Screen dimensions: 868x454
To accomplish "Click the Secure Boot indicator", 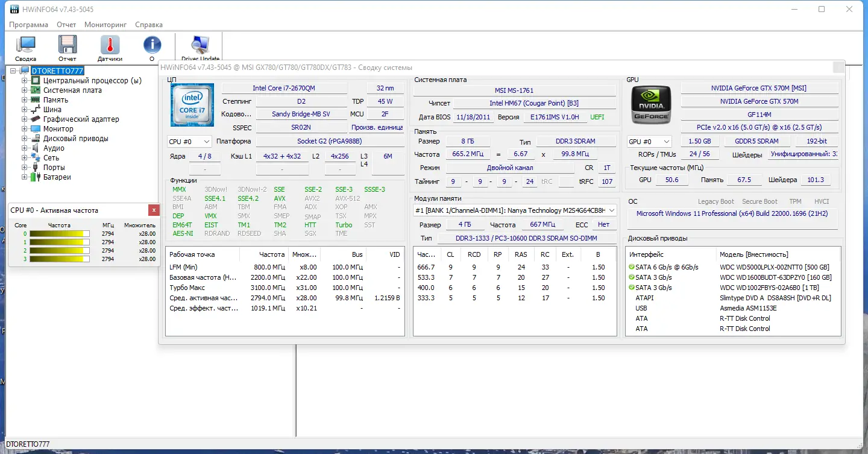I will click(759, 201).
